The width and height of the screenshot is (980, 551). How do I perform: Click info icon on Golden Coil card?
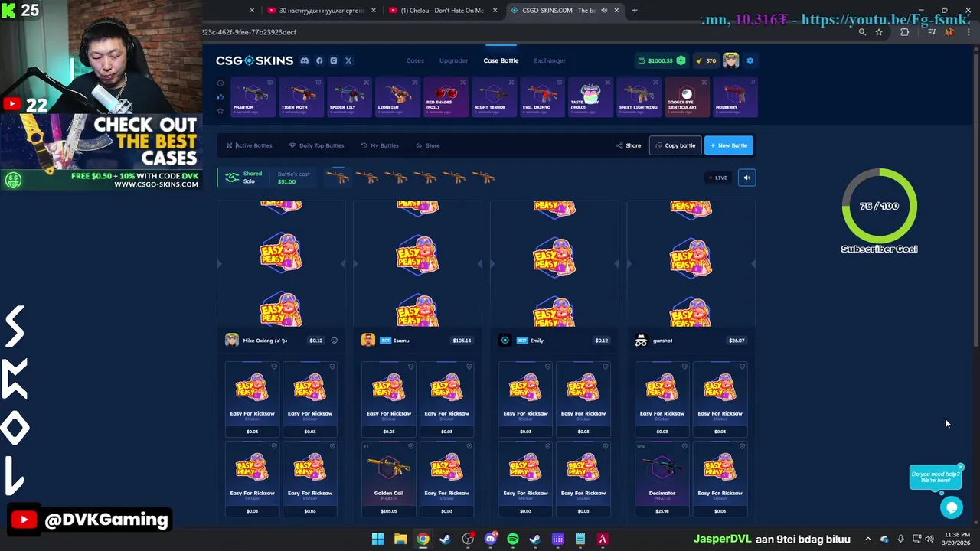(411, 446)
